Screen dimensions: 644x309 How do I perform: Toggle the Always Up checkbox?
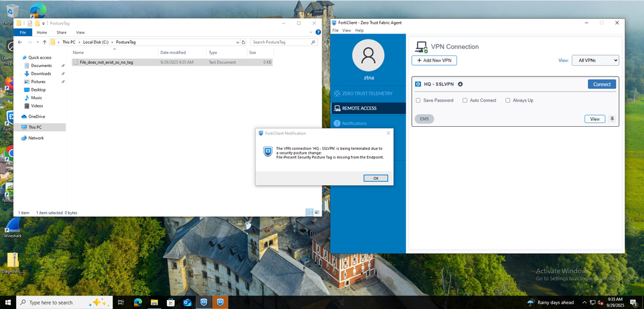[x=508, y=100]
